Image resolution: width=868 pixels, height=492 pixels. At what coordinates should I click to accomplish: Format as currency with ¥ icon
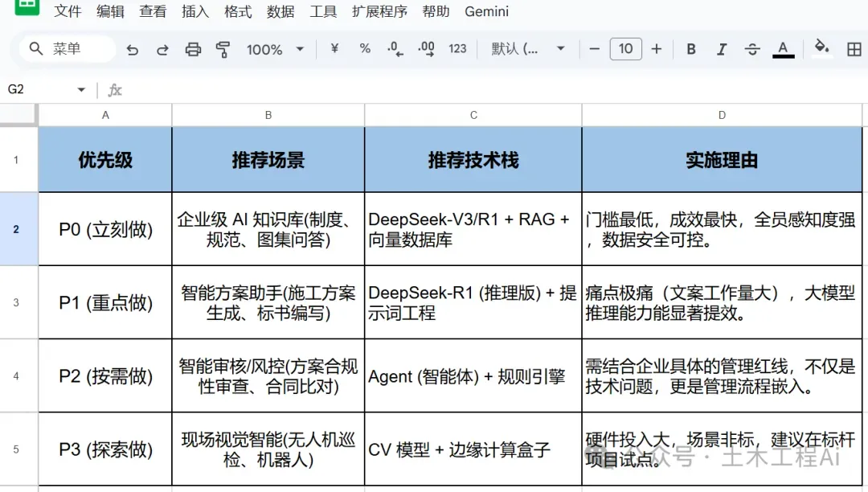coord(334,49)
